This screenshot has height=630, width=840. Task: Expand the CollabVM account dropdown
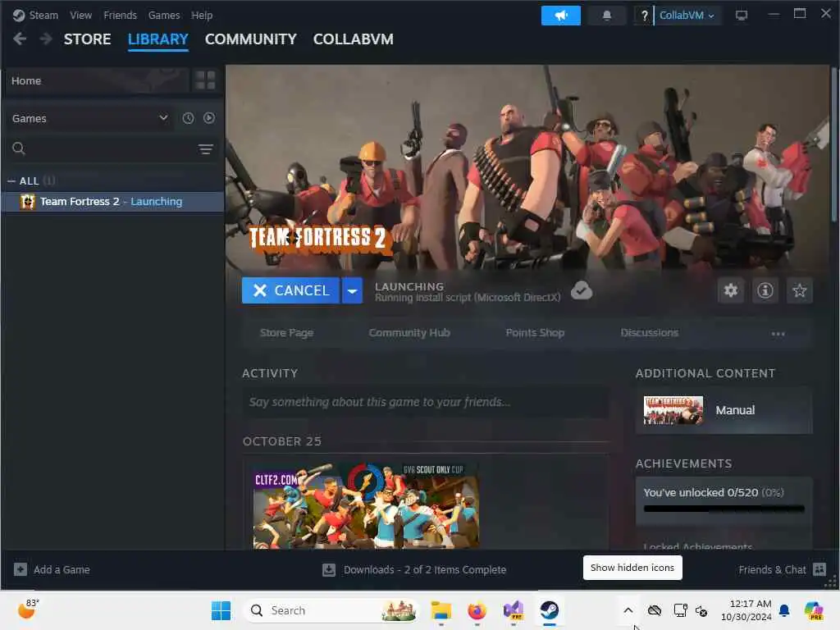[687, 16]
